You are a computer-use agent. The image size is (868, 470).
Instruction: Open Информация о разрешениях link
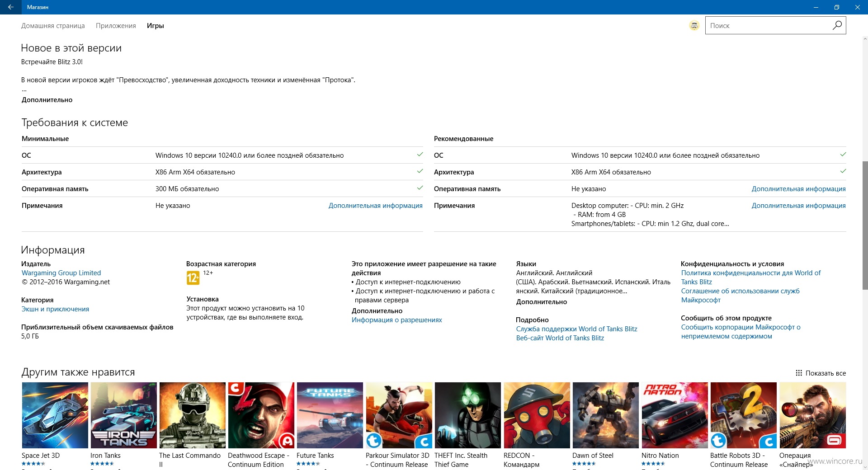pyautogui.click(x=397, y=320)
